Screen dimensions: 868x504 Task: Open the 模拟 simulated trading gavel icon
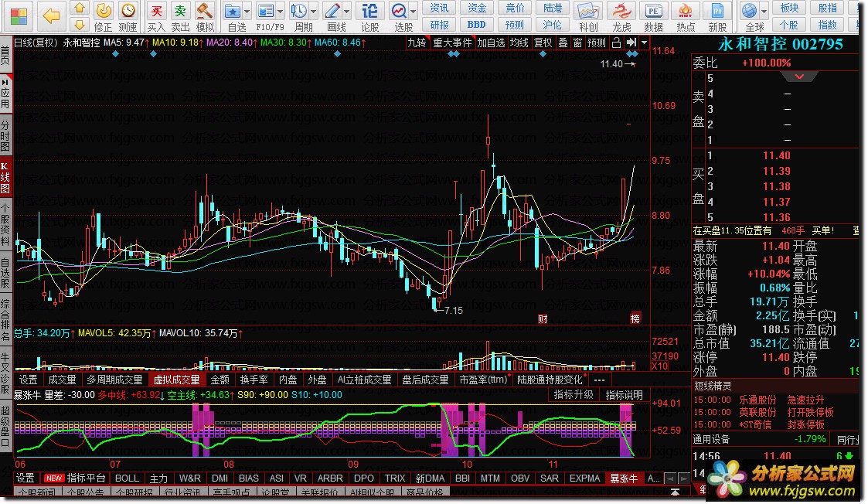(x=205, y=16)
